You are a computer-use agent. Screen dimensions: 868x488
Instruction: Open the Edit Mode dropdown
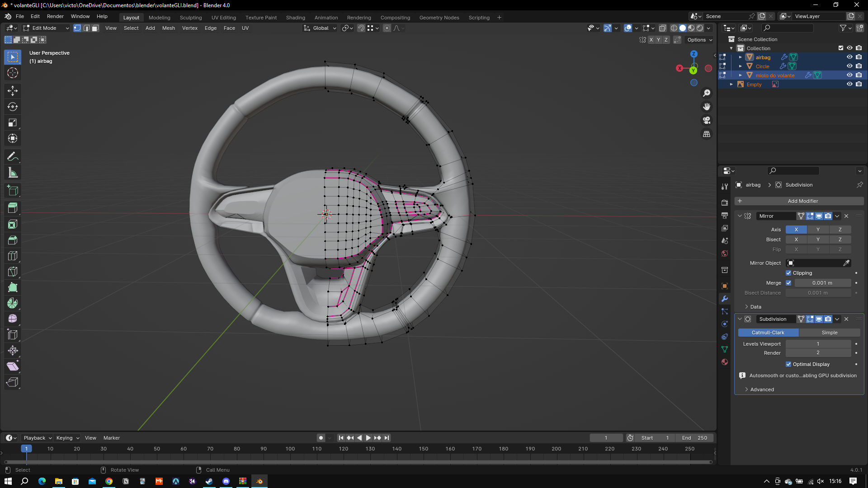tap(46, 28)
